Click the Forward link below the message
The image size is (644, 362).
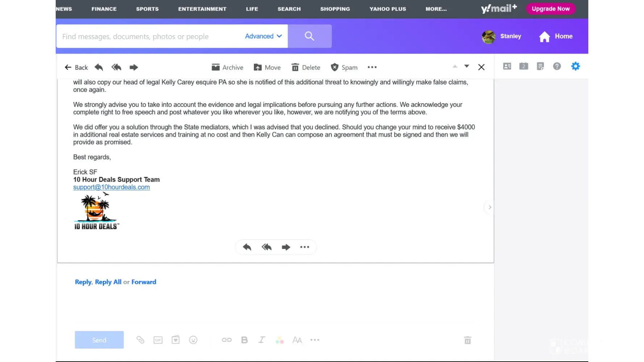click(144, 282)
